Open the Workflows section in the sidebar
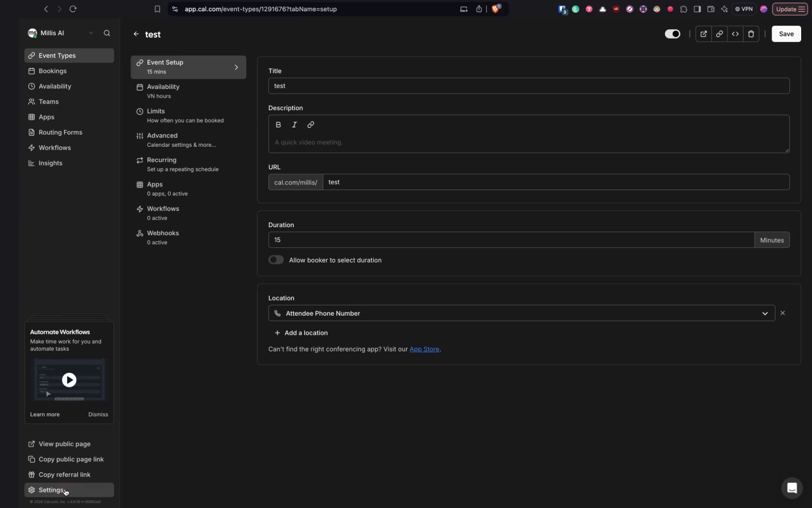The image size is (812, 508). click(55, 147)
